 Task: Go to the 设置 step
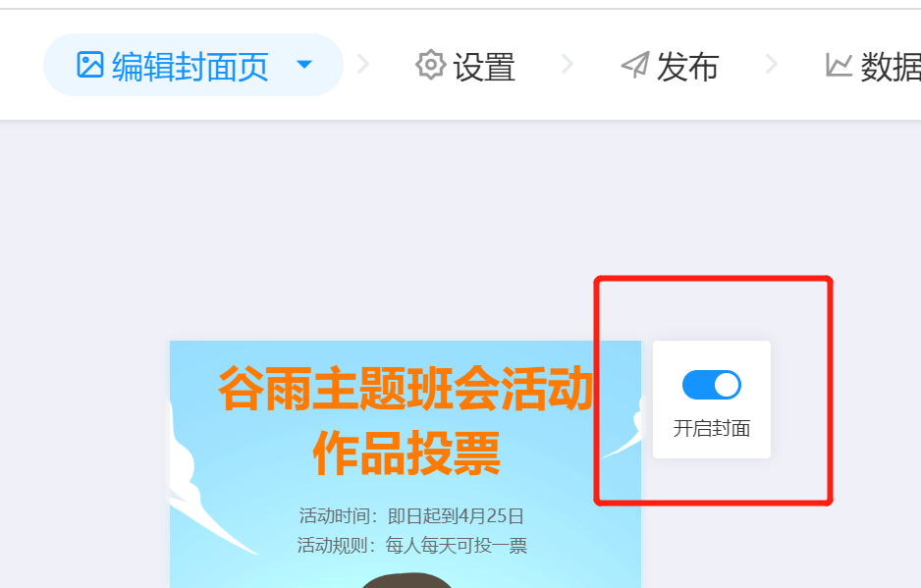[x=484, y=67]
